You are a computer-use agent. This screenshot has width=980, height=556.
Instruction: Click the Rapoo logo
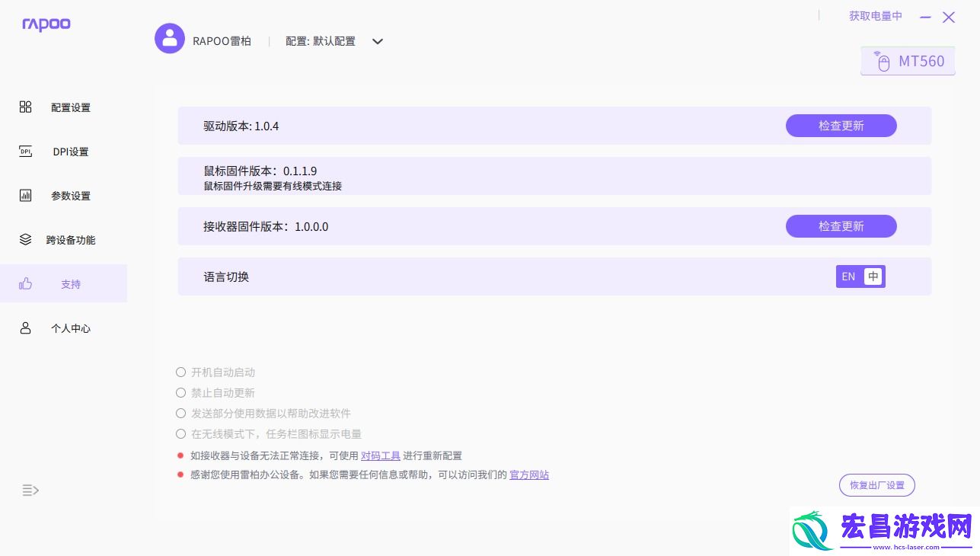point(46,24)
